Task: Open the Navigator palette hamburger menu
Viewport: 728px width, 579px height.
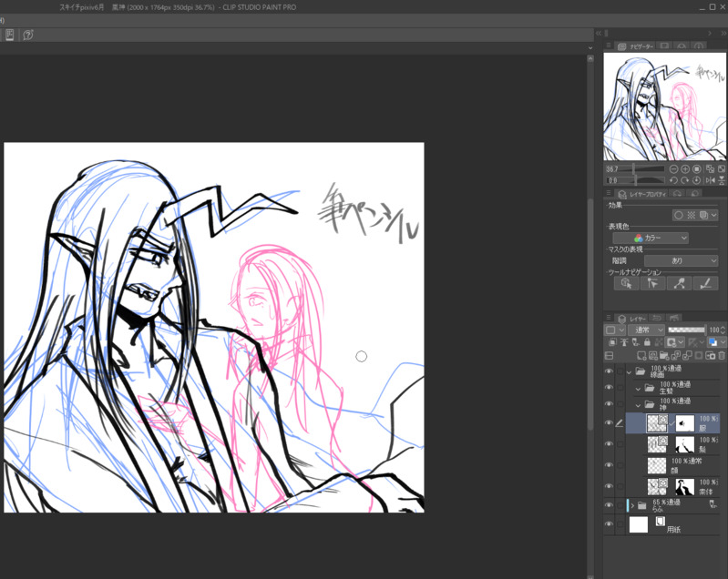Action: 609,46
